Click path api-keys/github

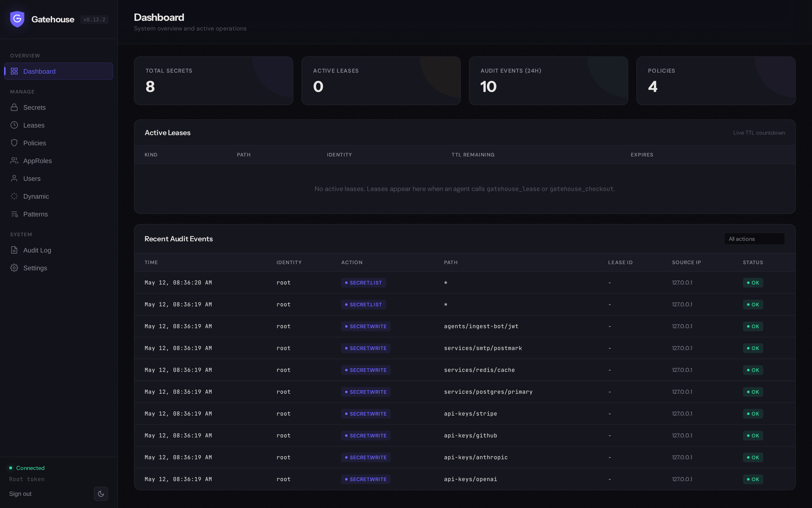470,435
